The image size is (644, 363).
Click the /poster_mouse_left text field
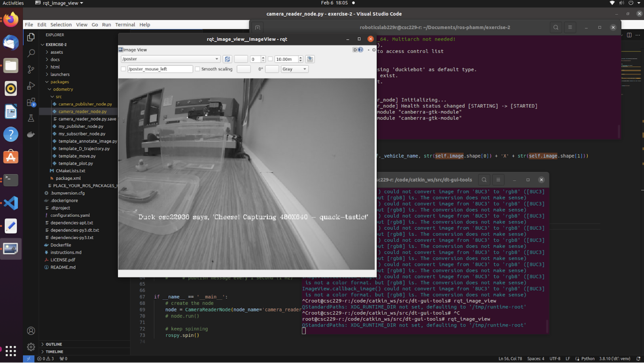[x=160, y=69]
